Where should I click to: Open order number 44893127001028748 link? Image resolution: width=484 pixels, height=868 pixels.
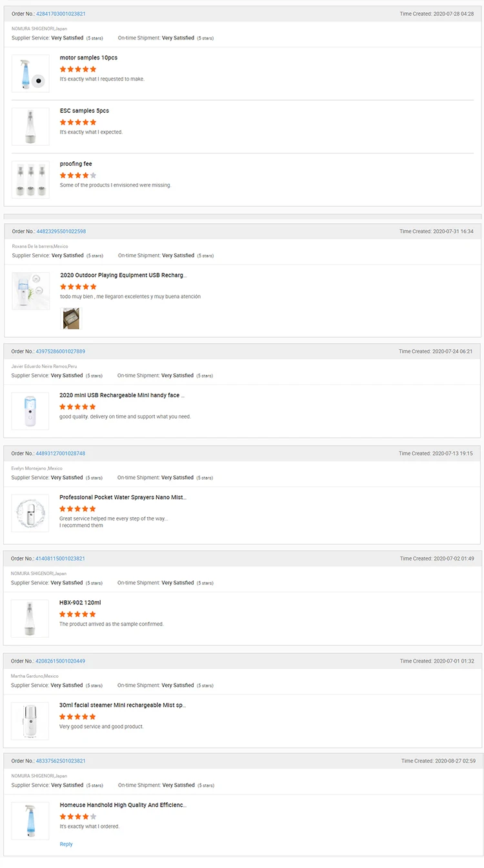pyautogui.click(x=61, y=453)
